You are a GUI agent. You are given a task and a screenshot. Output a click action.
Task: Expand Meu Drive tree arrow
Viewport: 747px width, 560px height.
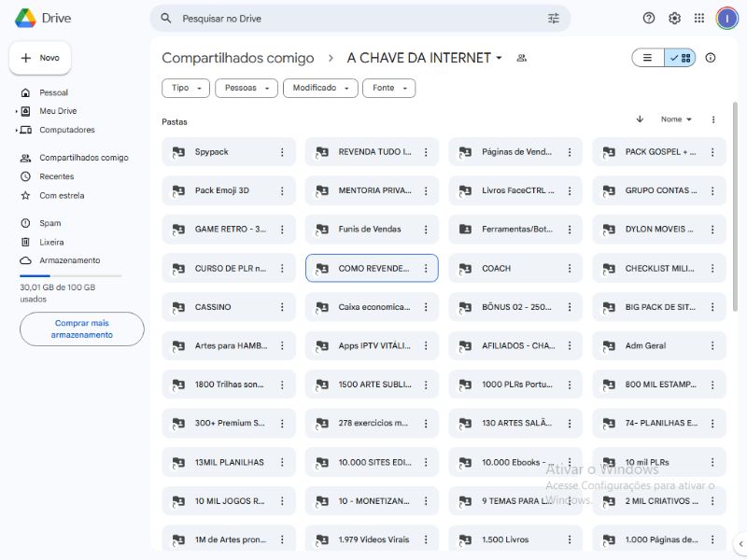(17, 111)
